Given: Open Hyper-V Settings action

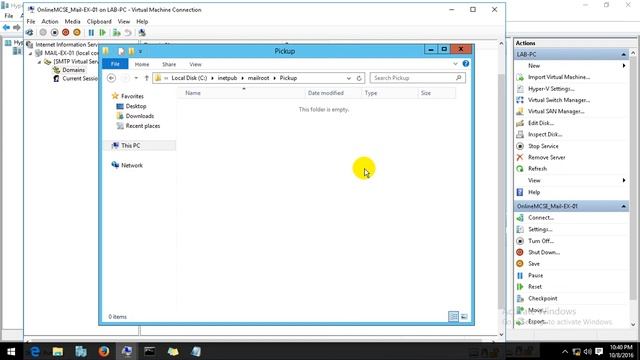Looking at the screenshot, I should [x=551, y=89].
